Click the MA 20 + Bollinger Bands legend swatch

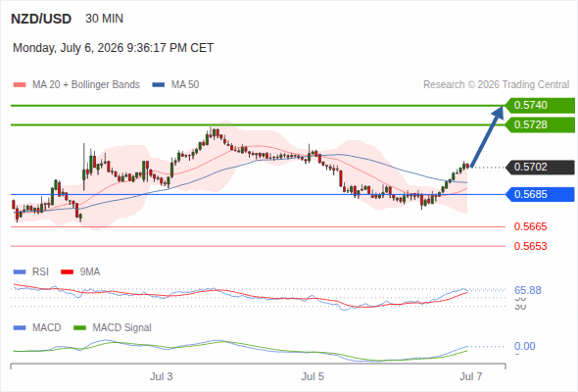pos(20,85)
